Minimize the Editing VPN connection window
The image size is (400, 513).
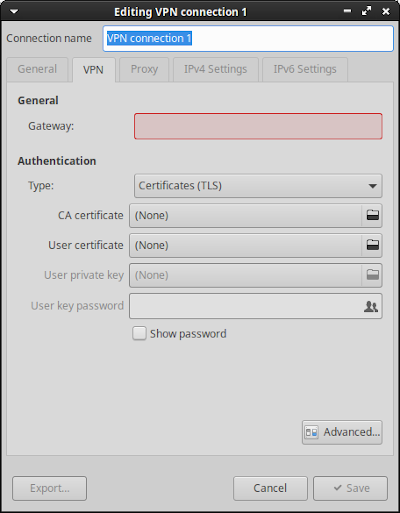click(x=347, y=11)
